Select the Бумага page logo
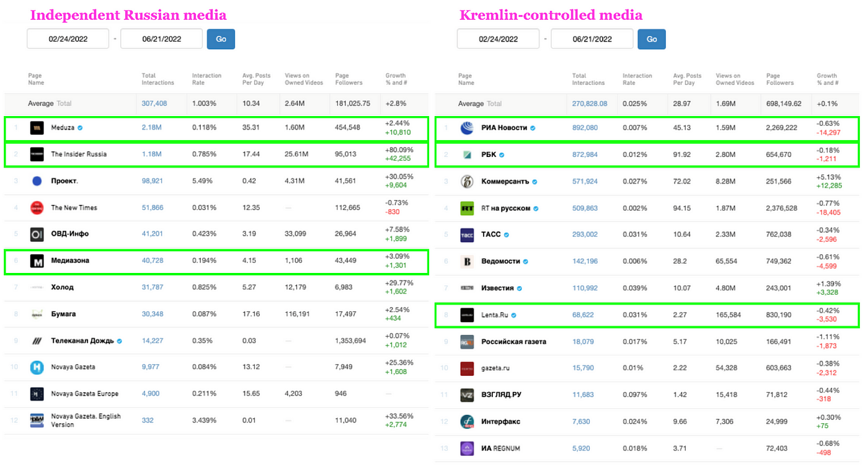The image size is (868, 469). [37, 315]
